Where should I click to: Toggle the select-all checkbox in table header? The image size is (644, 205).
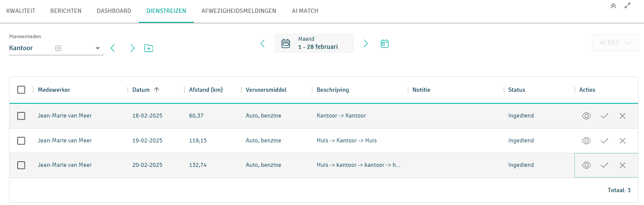[21, 90]
